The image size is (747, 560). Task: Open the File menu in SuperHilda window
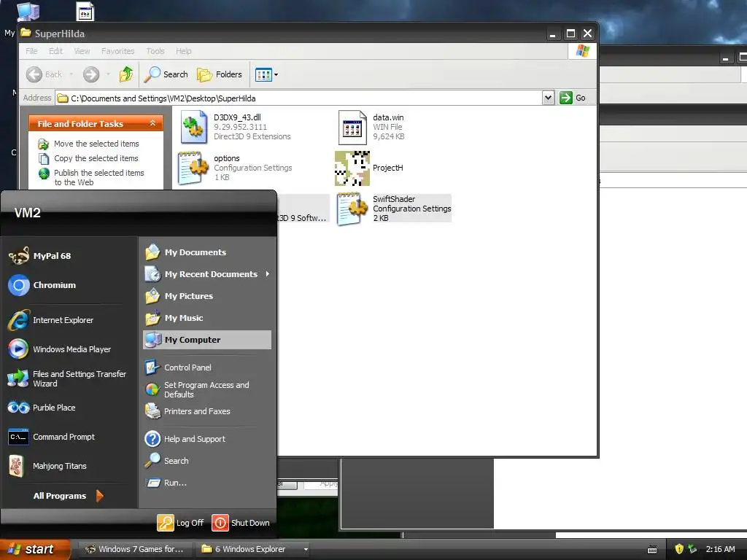click(31, 51)
